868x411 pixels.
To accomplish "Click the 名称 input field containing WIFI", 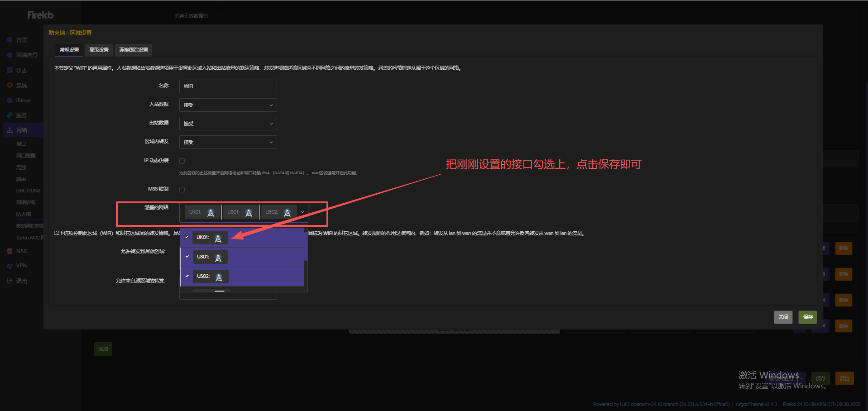I will (228, 86).
